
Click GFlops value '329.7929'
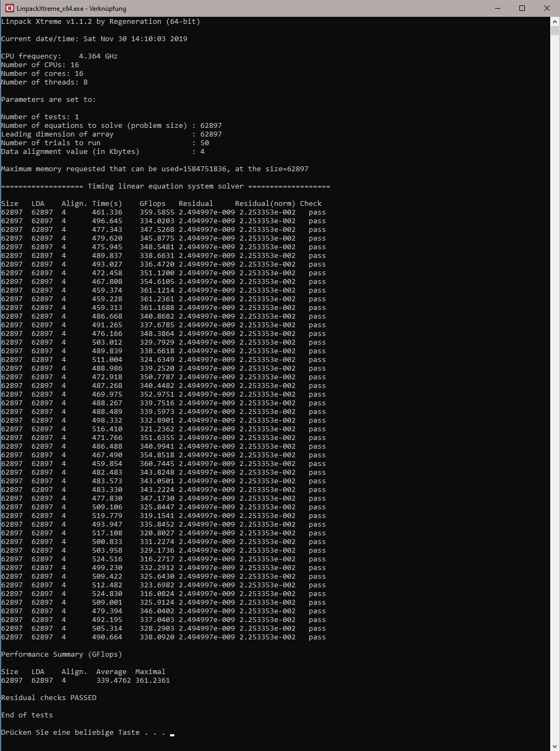157,342
